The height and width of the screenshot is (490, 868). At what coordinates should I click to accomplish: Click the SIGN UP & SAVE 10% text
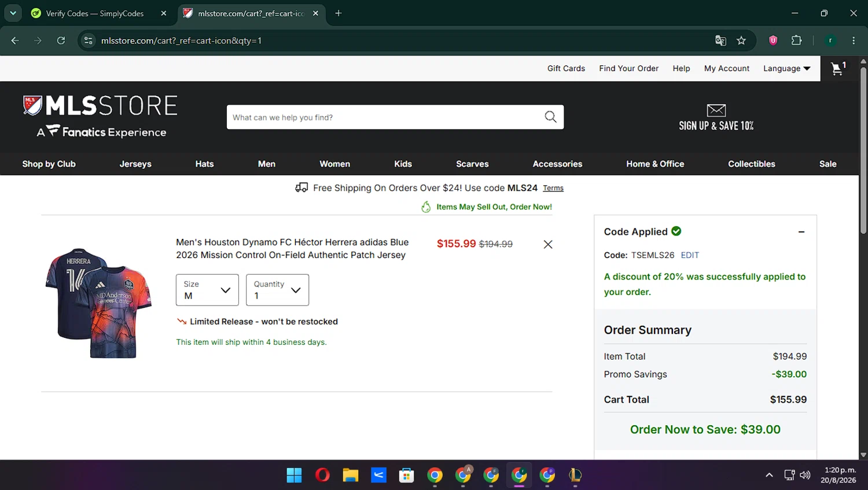(x=716, y=126)
